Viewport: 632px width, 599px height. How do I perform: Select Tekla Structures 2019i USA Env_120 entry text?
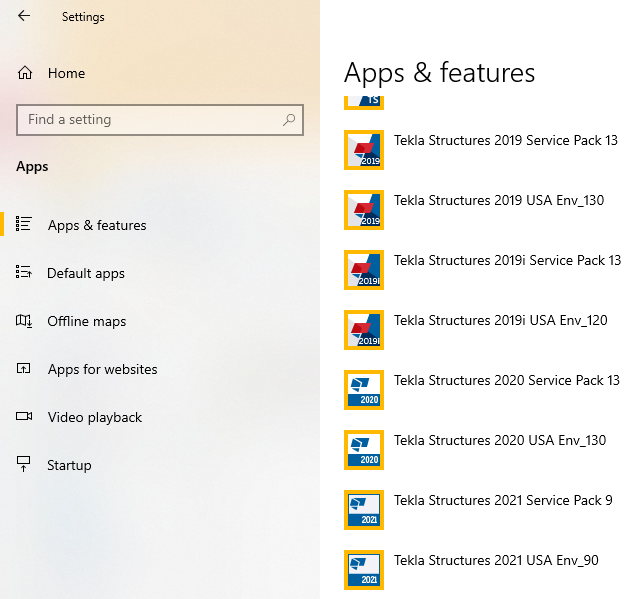[500, 320]
